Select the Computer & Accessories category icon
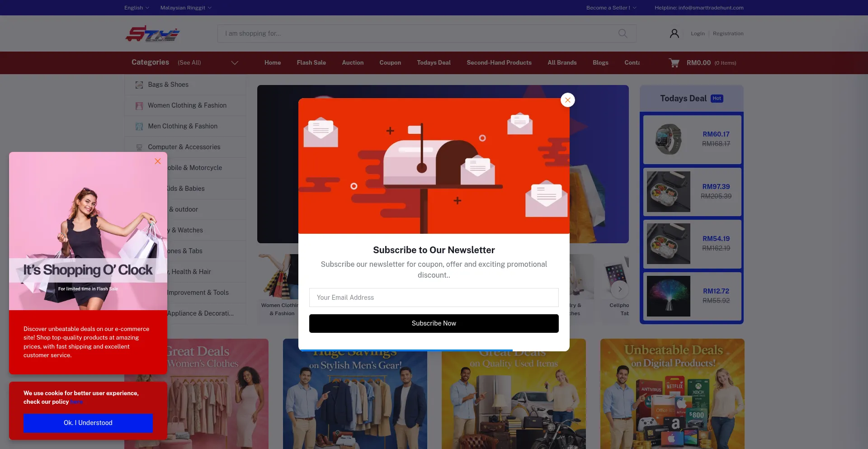The image size is (868, 449). click(x=139, y=147)
